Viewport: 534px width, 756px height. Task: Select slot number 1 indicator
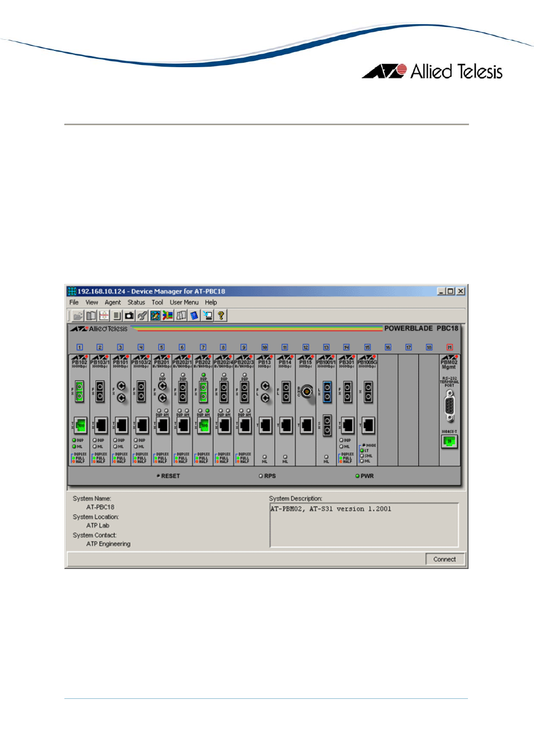[79, 347]
